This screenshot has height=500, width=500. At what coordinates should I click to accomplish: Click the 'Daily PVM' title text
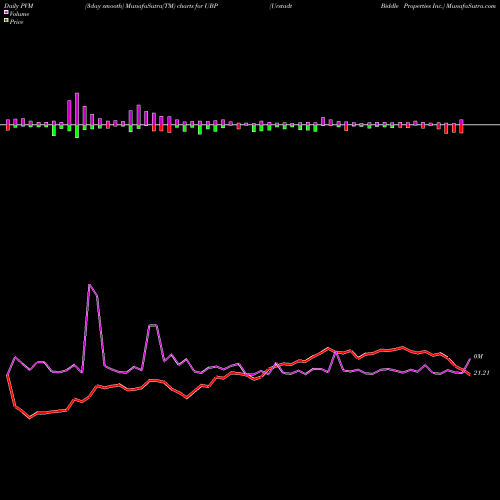coord(19,6)
